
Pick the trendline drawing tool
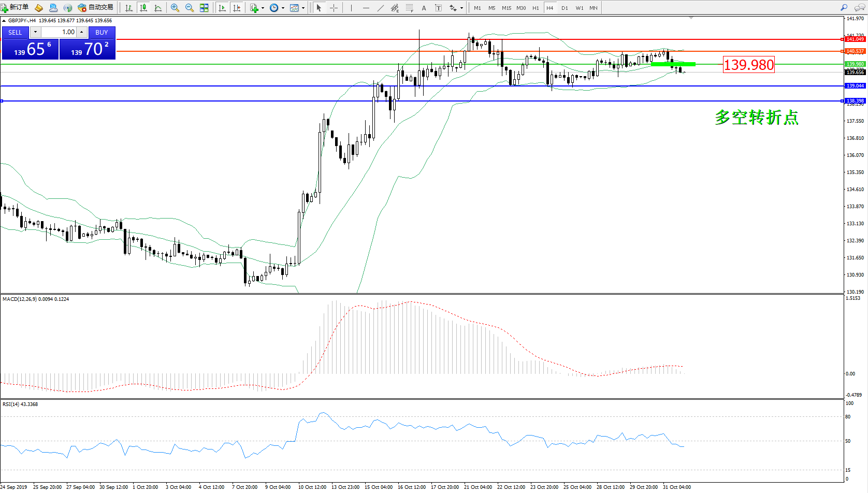pyautogui.click(x=381, y=8)
